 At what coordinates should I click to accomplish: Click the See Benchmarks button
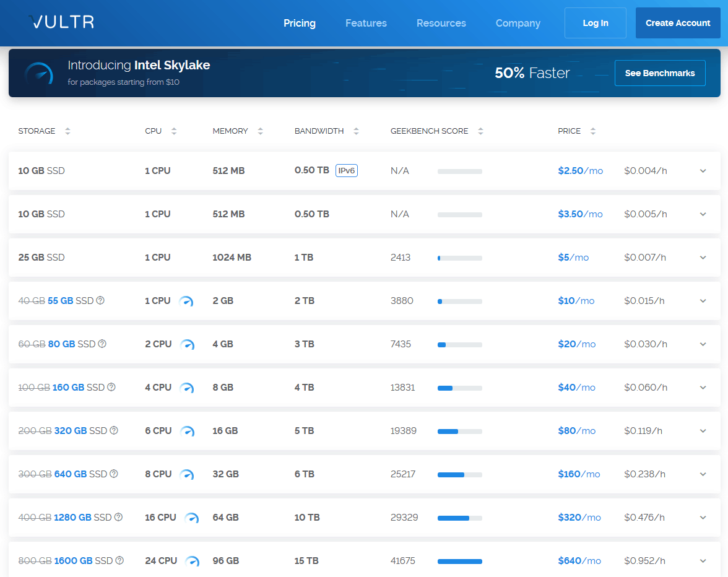click(x=660, y=73)
